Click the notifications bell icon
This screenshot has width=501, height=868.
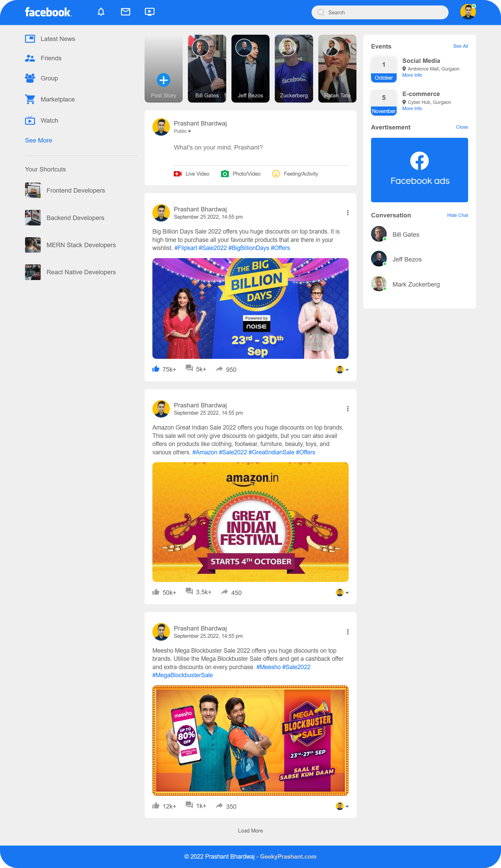pos(101,12)
